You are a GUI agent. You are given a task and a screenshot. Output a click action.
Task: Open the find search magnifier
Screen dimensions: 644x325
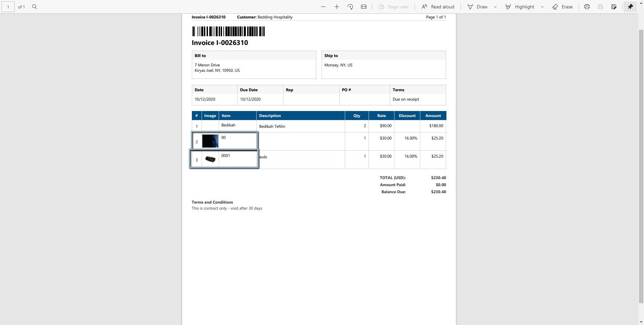pyautogui.click(x=35, y=7)
